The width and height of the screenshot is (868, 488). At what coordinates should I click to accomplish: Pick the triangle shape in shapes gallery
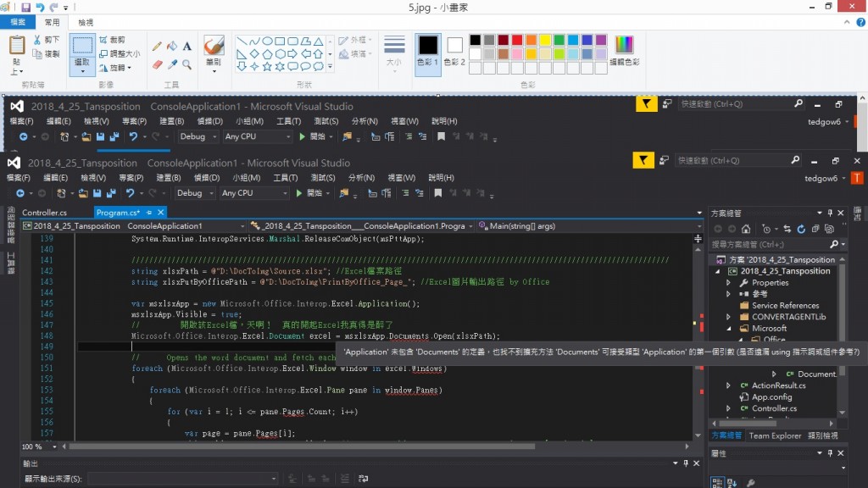318,41
